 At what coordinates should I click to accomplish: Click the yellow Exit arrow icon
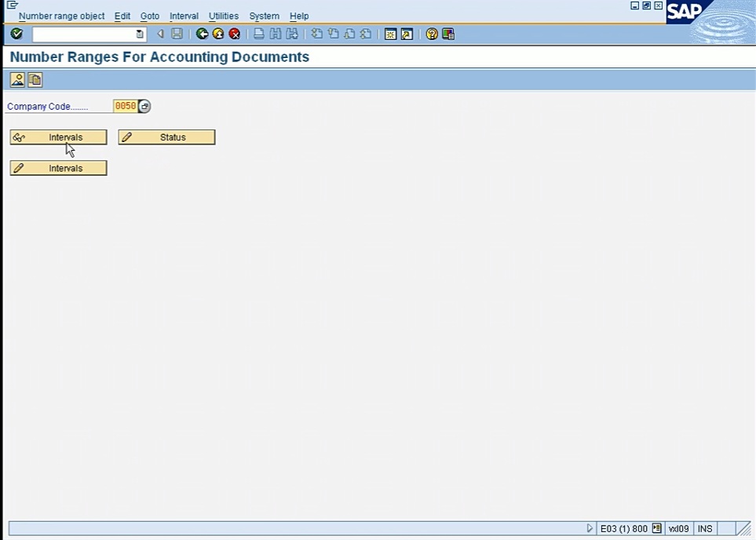[x=218, y=34]
